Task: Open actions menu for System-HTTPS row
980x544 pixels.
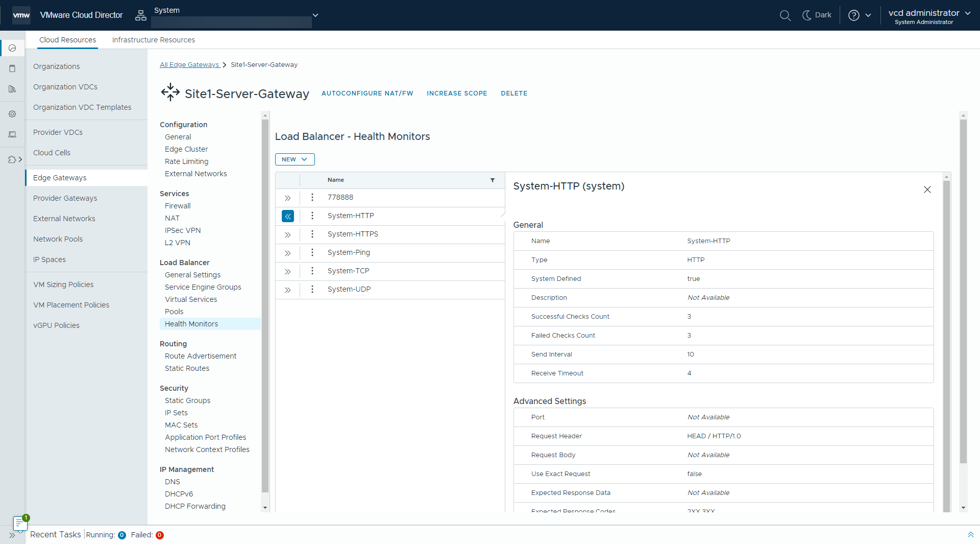Action: [x=312, y=234]
